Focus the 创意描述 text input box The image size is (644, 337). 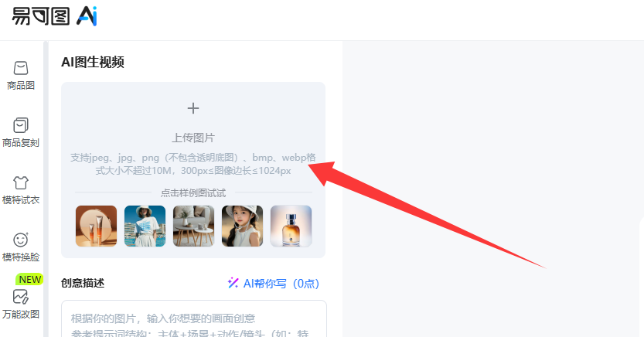(x=194, y=319)
